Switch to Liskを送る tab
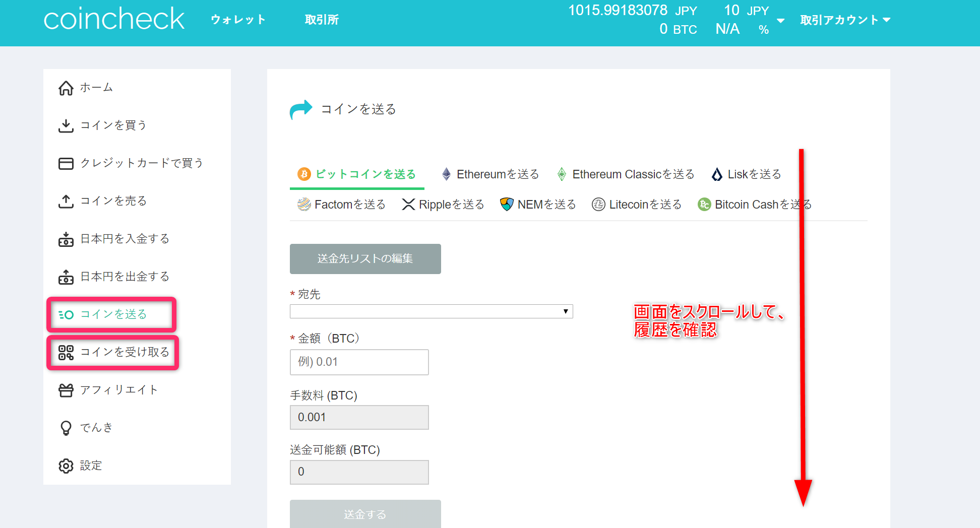This screenshot has width=980, height=528. (747, 174)
